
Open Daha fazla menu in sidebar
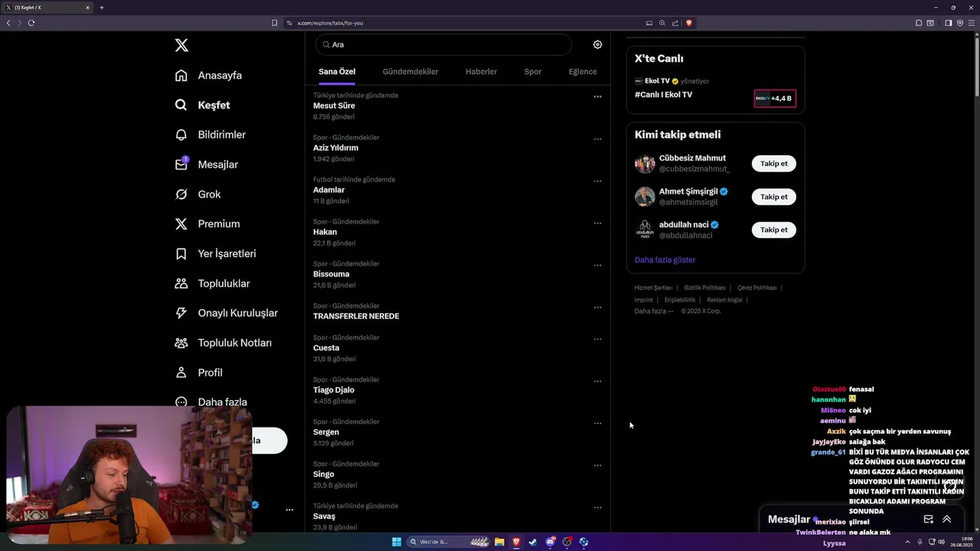[x=211, y=402]
